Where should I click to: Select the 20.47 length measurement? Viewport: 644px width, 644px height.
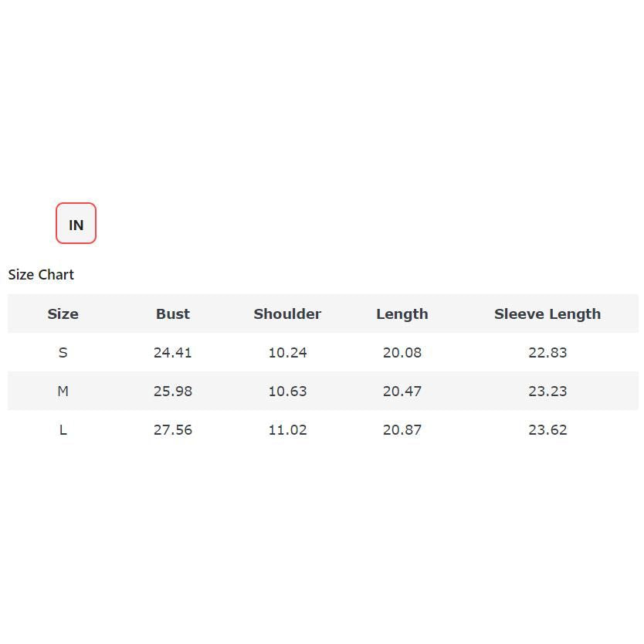tap(402, 391)
